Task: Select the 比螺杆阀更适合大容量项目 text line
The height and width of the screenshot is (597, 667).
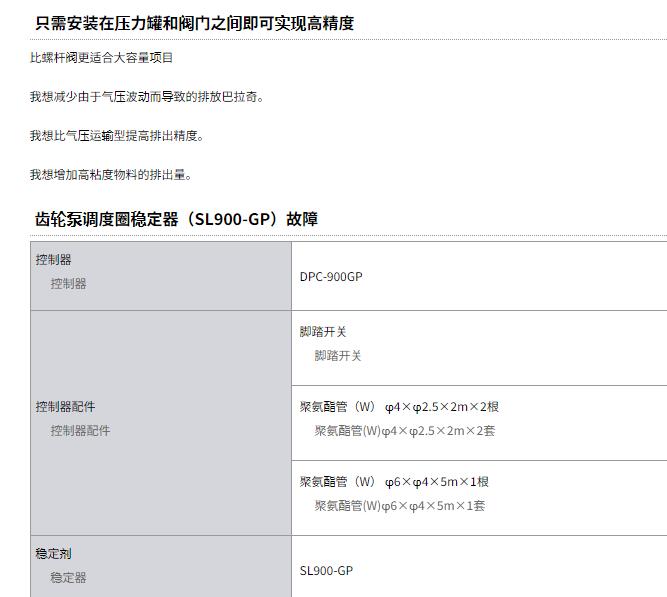Action: (101, 57)
